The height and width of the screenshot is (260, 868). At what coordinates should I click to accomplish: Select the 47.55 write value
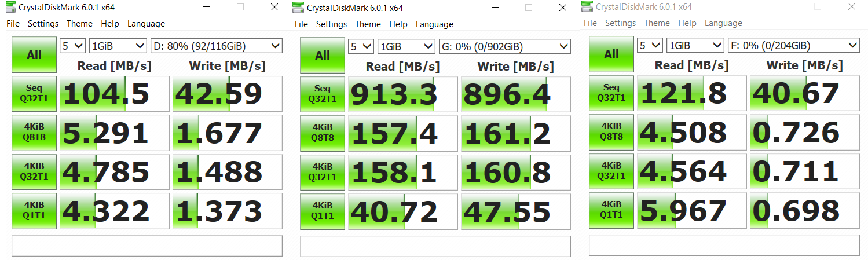[x=515, y=211]
